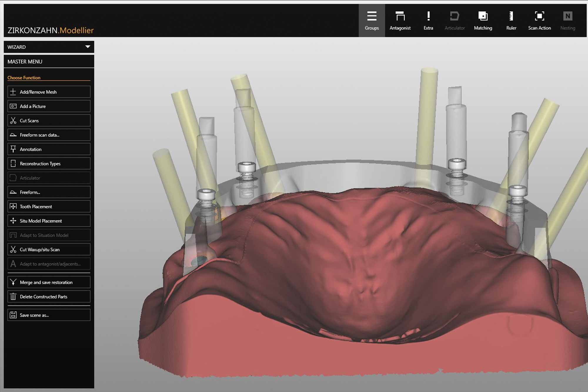This screenshot has height=392, width=588.
Task: Open the Matching tool icon
Action: (483, 20)
